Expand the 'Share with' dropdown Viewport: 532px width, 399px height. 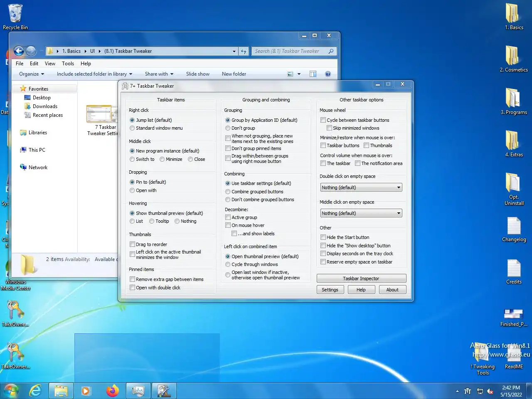point(159,74)
